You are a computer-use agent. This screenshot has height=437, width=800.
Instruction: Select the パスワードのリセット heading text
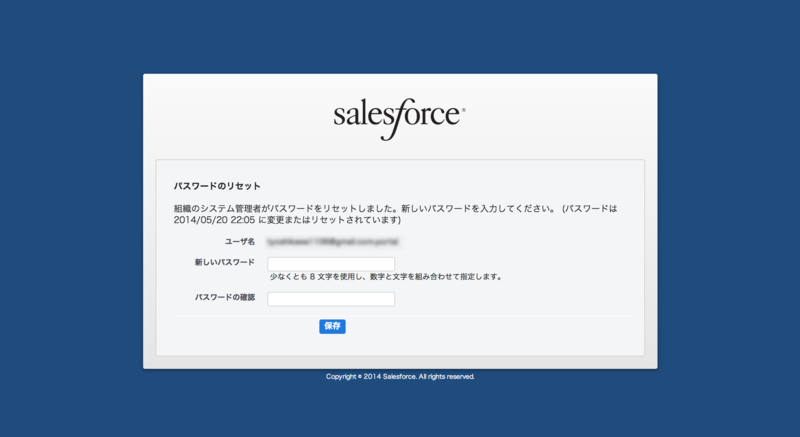[x=217, y=186]
